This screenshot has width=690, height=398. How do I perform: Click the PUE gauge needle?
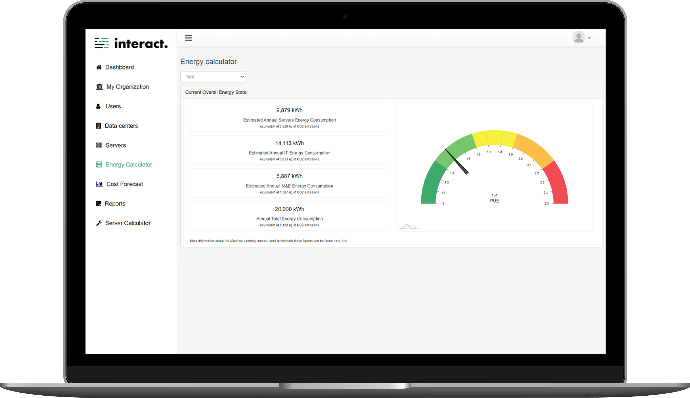(456, 162)
